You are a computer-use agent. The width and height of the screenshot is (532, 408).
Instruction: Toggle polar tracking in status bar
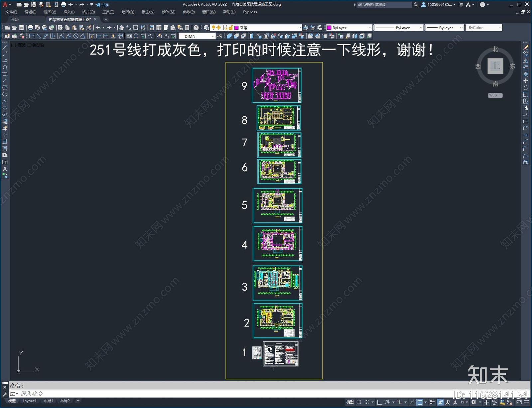pyautogui.click(x=387, y=402)
